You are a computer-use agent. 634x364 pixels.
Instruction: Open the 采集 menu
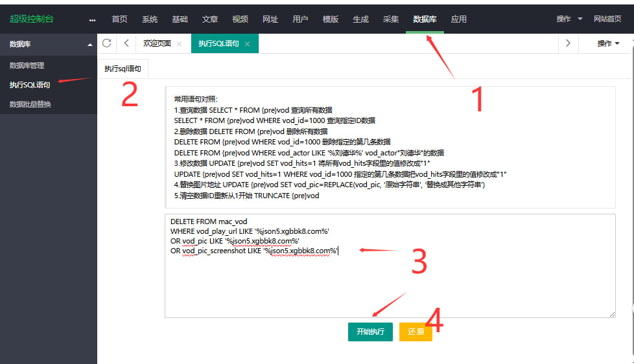[x=391, y=19]
